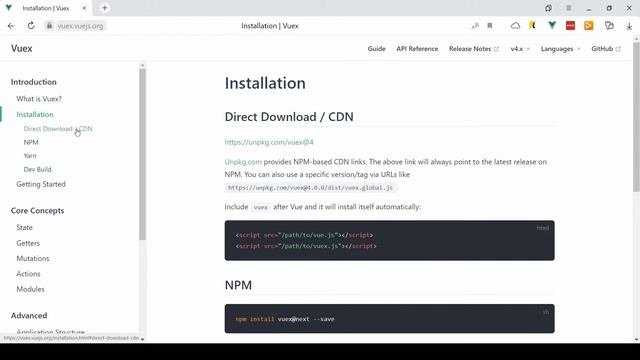The image size is (640, 360).
Task: Open the orange play extension icon
Action: pos(589,26)
